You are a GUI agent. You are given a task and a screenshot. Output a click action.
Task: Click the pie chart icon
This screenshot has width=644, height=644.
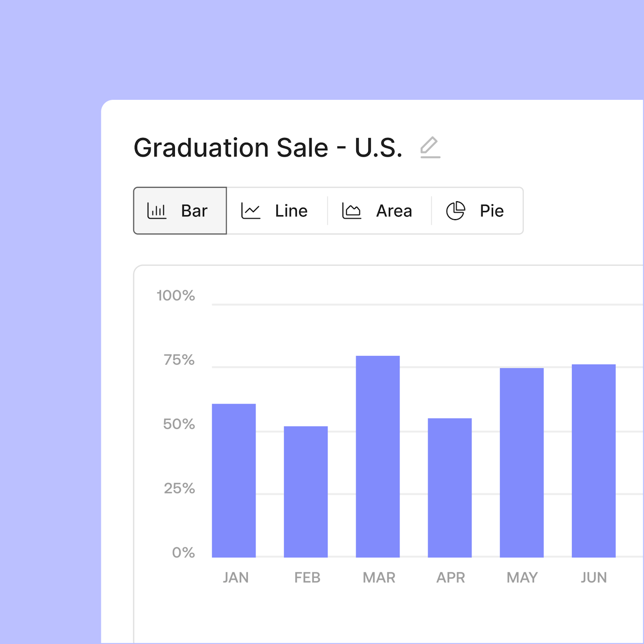tap(455, 211)
